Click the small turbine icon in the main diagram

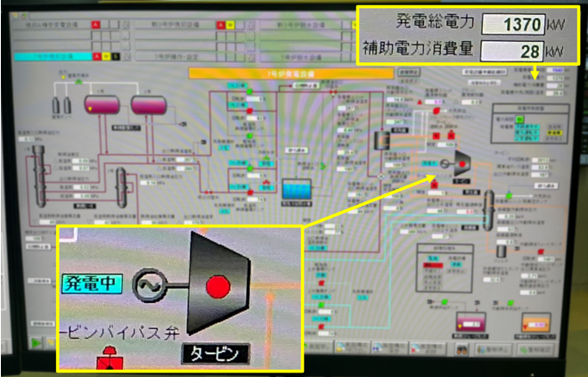pyautogui.click(x=462, y=163)
